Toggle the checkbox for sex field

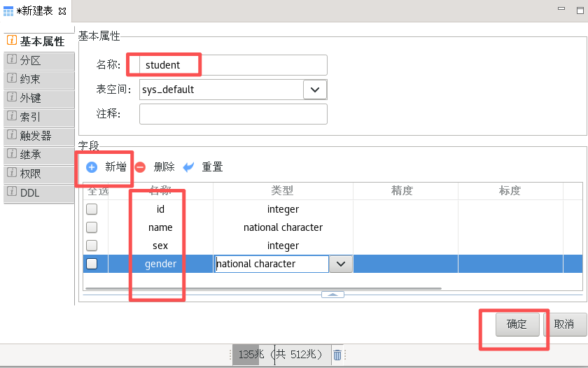pos(92,246)
